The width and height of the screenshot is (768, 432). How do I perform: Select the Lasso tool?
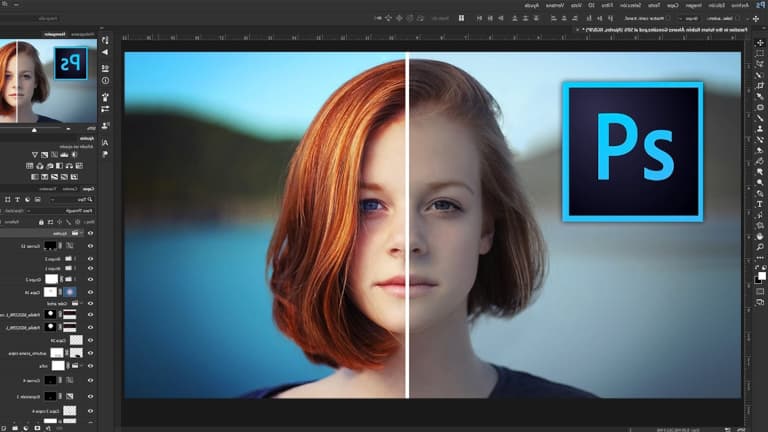[760, 64]
